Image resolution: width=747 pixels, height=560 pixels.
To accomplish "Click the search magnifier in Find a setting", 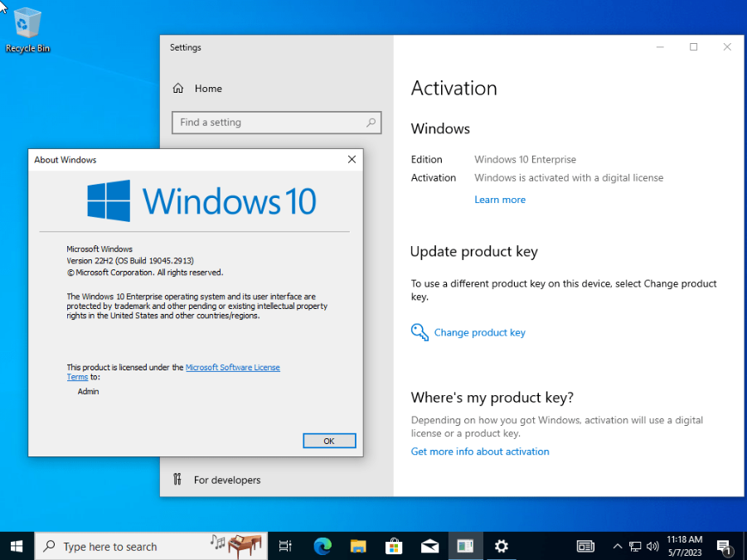I will pyautogui.click(x=371, y=123).
